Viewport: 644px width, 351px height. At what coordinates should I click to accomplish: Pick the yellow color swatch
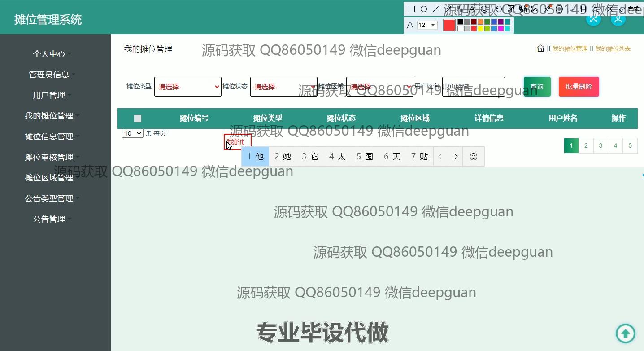[x=480, y=29]
